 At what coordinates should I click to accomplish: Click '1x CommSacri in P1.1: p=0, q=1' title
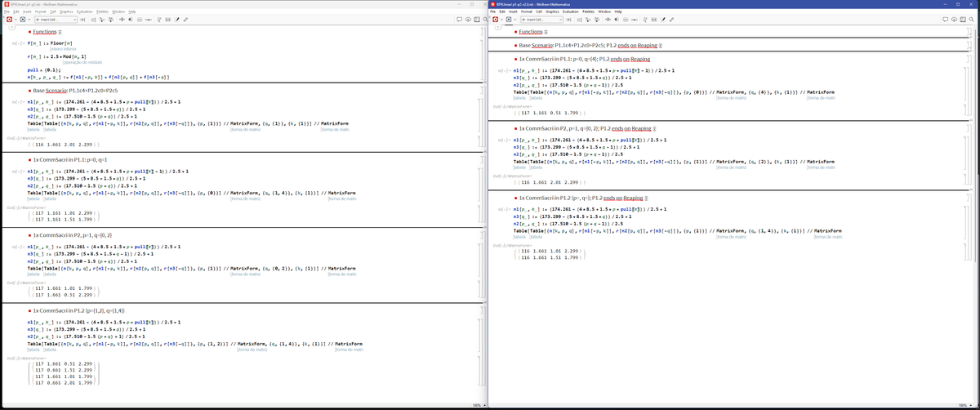click(70, 158)
